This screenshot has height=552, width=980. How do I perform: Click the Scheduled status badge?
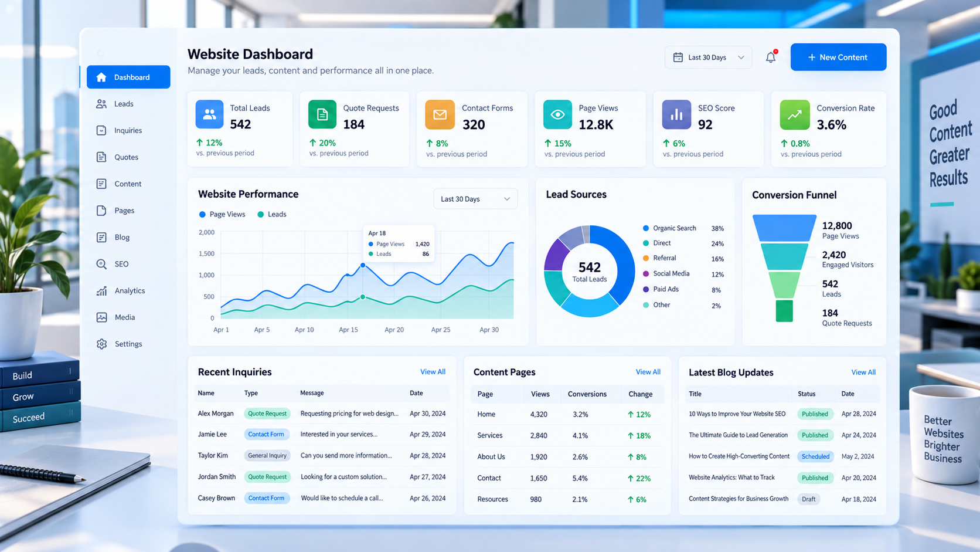pos(815,456)
